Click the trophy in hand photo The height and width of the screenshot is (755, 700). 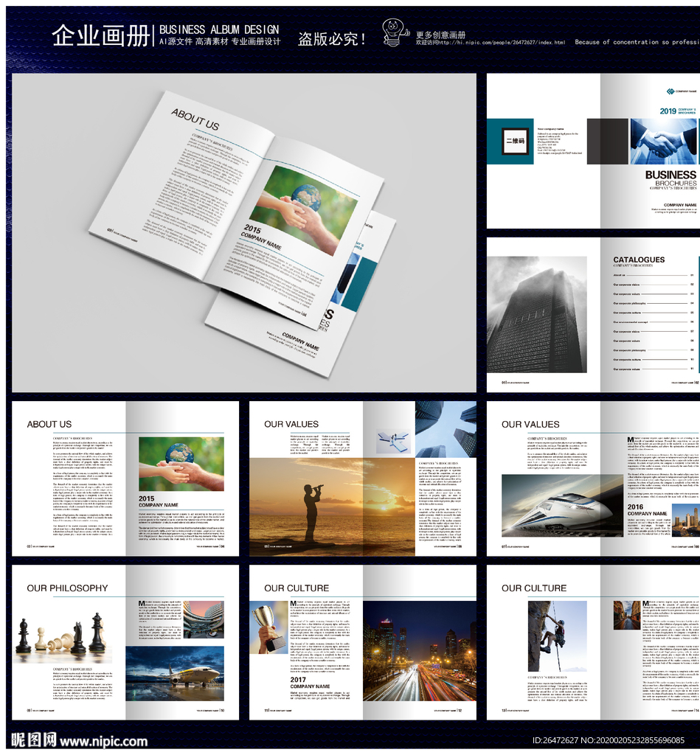[x=268, y=627]
